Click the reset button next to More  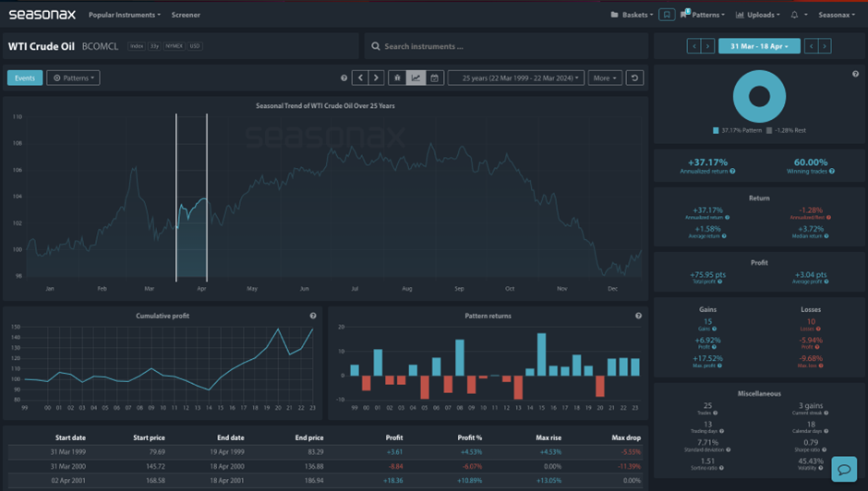634,78
